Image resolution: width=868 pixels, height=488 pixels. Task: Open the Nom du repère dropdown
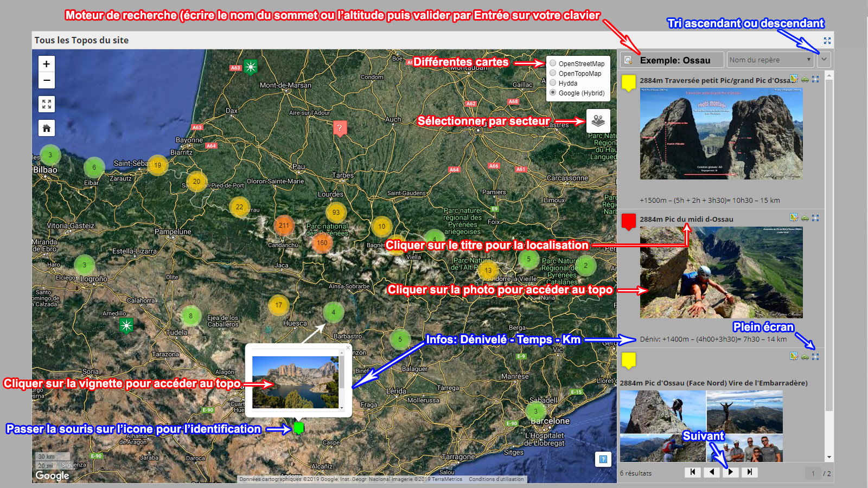click(x=770, y=60)
